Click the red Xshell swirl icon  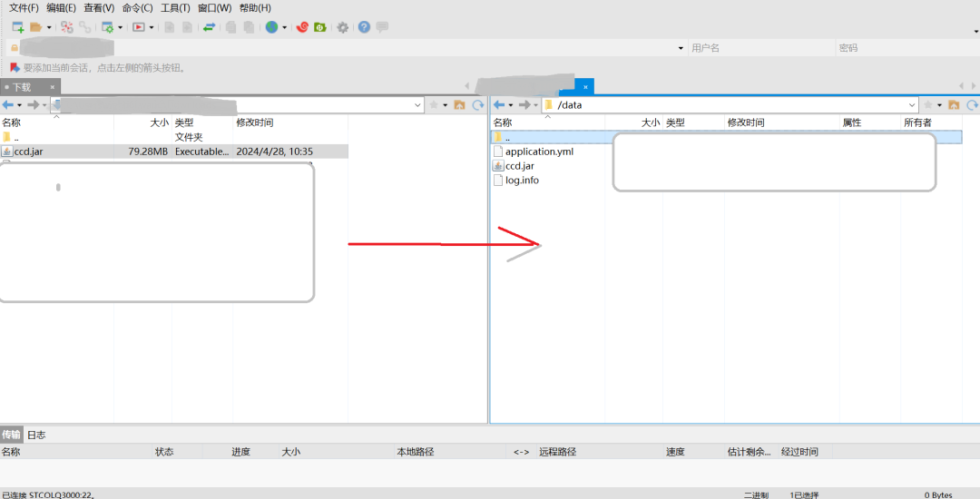pos(303,27)
